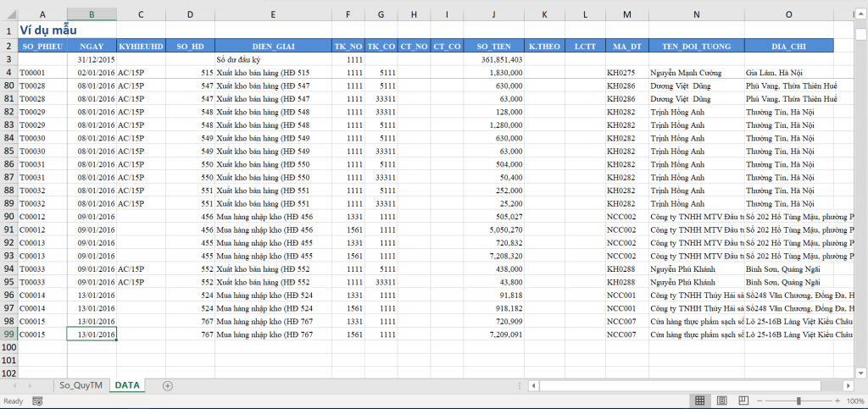Image resolution: width=868 pixels, height=409 pixels.
Task: Click the T00001 voucher cell
Action: [x=42, y=73]
